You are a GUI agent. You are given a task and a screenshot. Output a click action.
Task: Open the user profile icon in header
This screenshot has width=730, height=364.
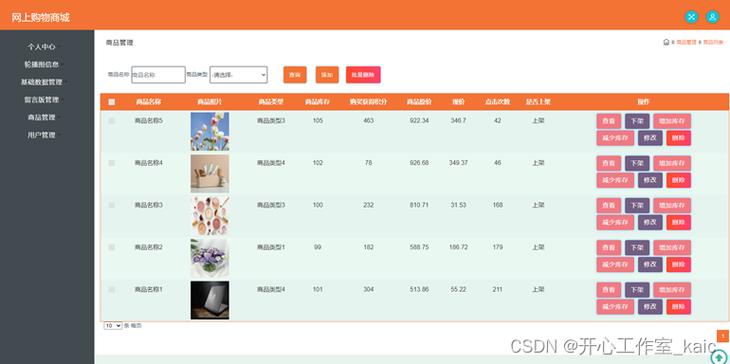(x=712, y=17)
